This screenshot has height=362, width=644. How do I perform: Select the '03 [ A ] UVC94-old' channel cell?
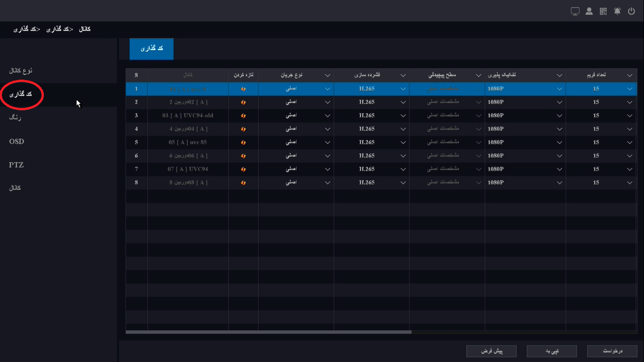[188, 115]
